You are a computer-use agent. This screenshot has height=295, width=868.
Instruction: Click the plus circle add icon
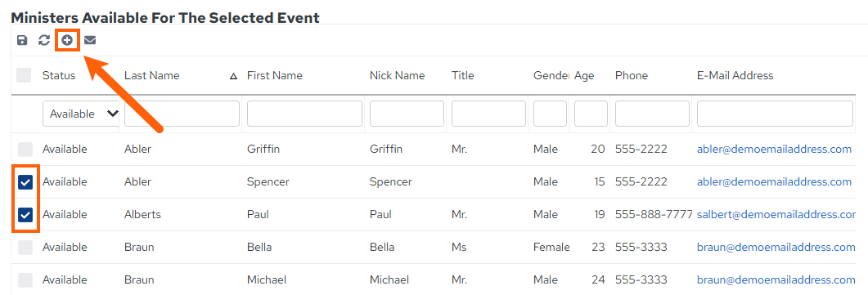pos(67,40)
